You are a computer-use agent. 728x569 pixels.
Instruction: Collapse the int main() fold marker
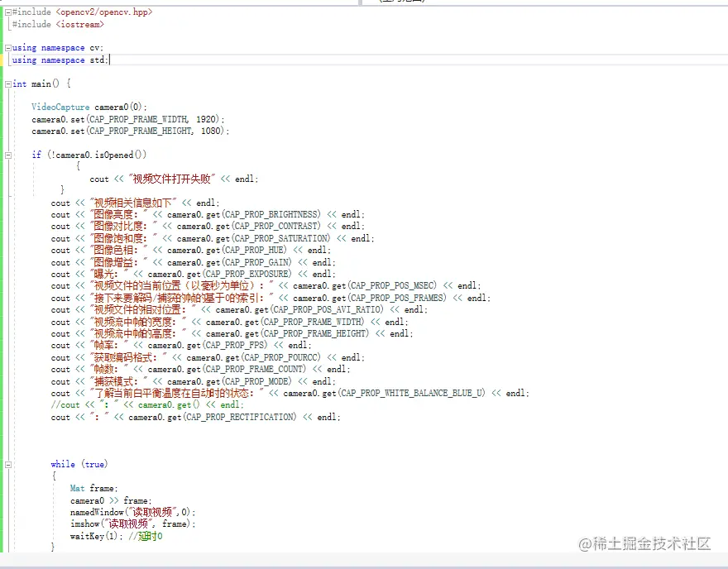(x=8, y=84)
